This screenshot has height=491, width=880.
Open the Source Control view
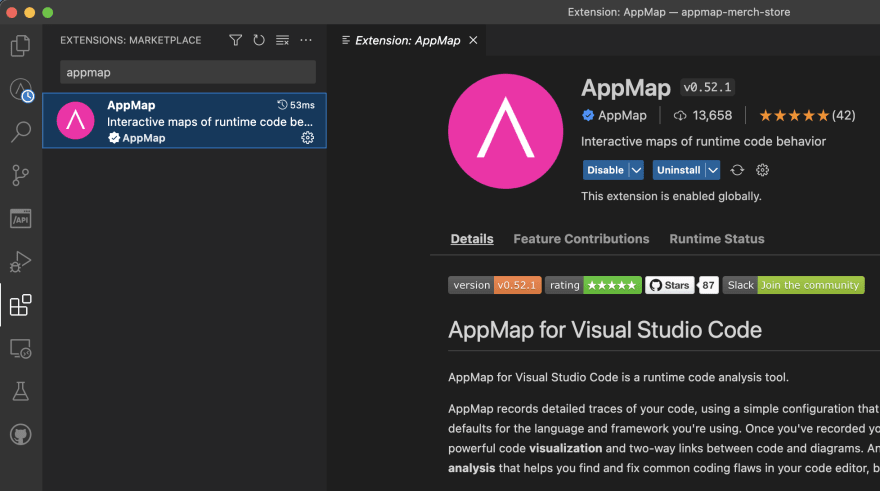pos(21,176)
